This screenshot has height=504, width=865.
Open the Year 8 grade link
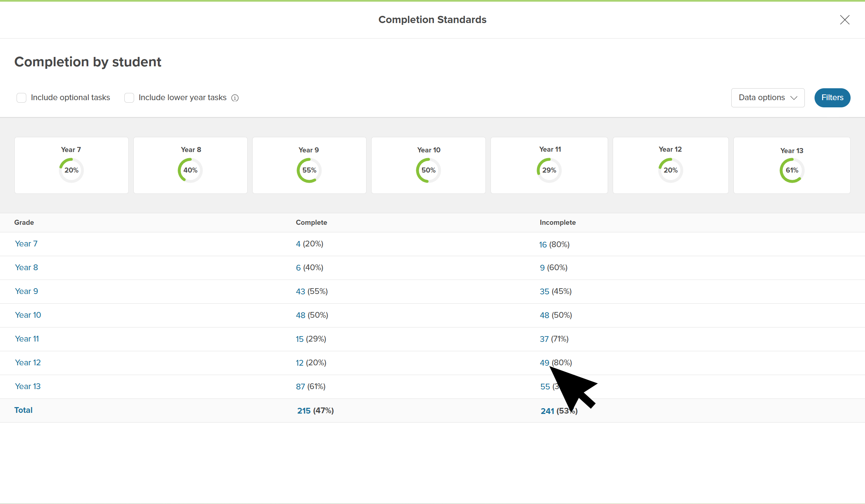pyautogui.click(x=26, y=267)
